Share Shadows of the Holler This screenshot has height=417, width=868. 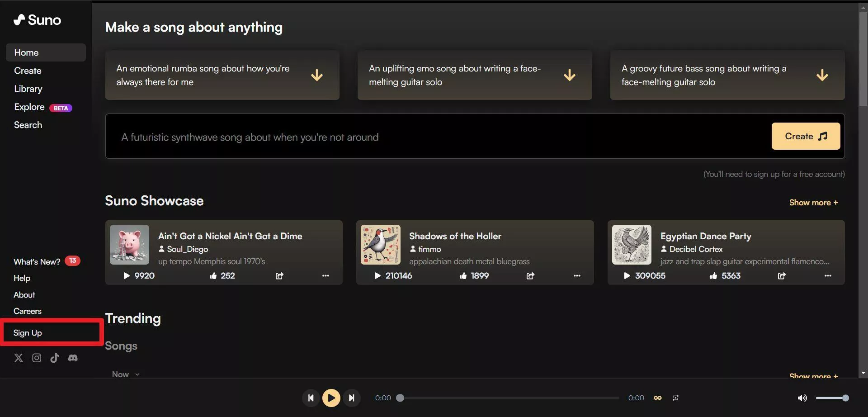[x=530, y=276]
